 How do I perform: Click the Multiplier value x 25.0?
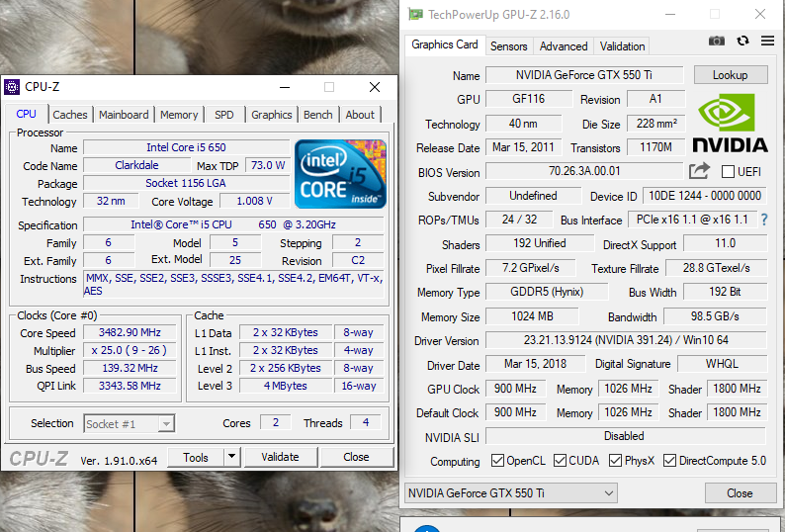(130, 350)
